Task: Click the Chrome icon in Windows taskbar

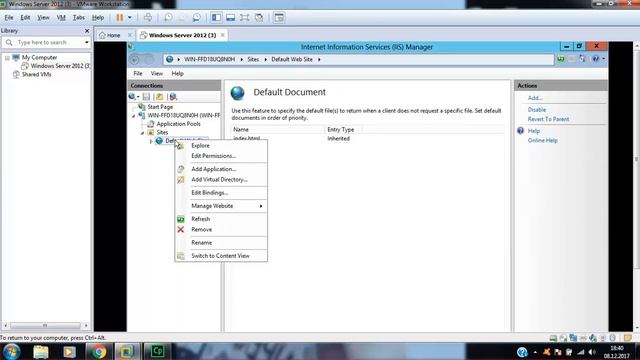Action: click(98, 351)
